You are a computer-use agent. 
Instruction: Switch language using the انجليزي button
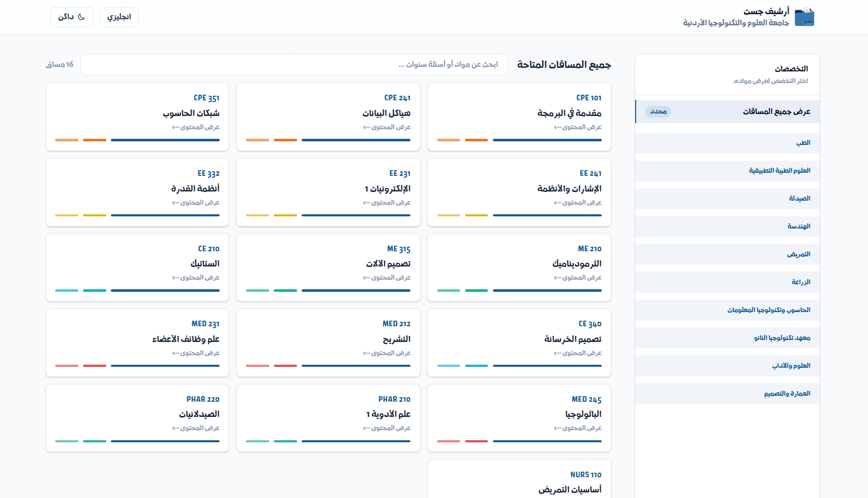point(119,17)
